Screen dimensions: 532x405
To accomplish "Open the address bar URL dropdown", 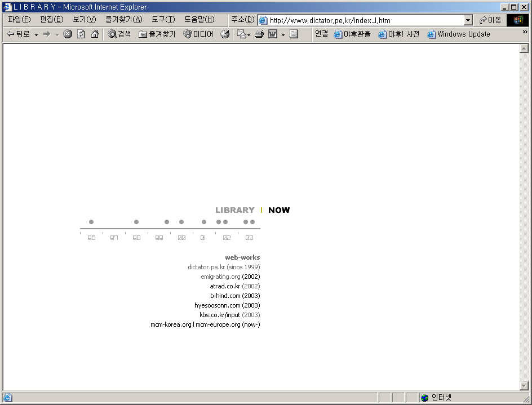I will point(468,20).
